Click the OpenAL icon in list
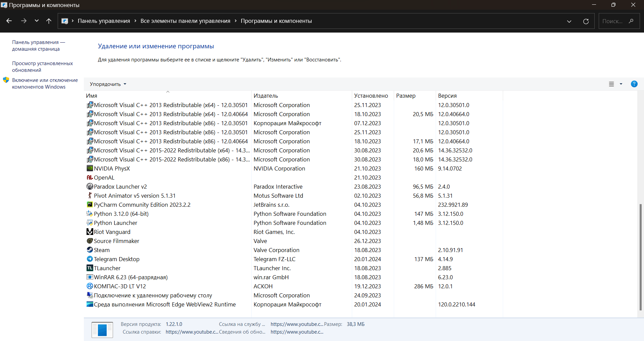The image size is (644, 341). [x=90, y=177]
